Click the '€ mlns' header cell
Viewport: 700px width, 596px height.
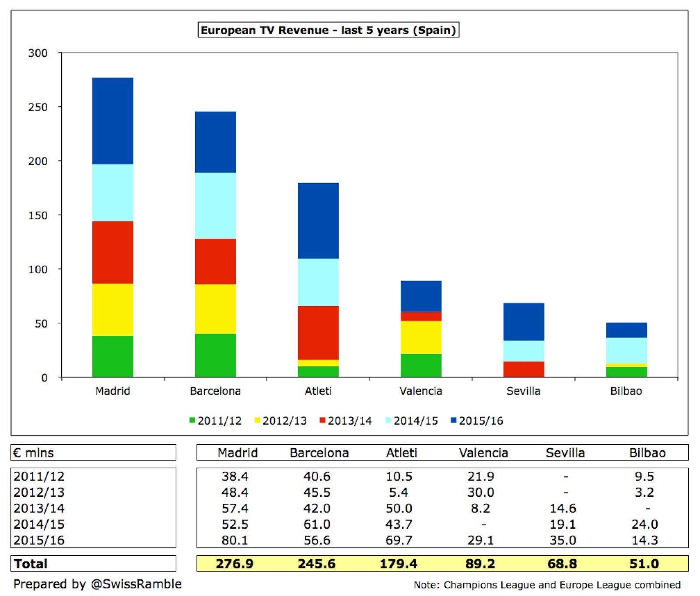click(93, 453)
